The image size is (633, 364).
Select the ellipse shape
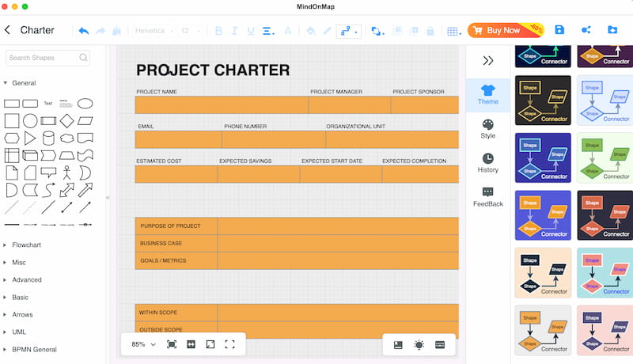[x=85, y=104]
